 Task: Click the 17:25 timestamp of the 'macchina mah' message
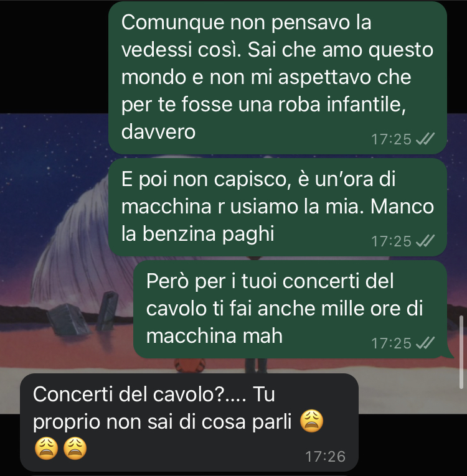pyautogui.click(x=391, y=343)
